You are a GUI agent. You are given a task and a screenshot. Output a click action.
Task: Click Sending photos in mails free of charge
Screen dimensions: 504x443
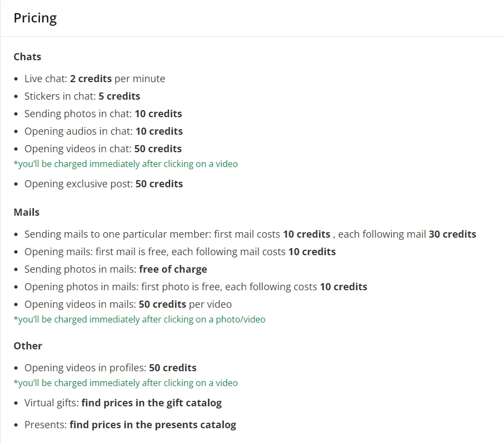[115, 269]
